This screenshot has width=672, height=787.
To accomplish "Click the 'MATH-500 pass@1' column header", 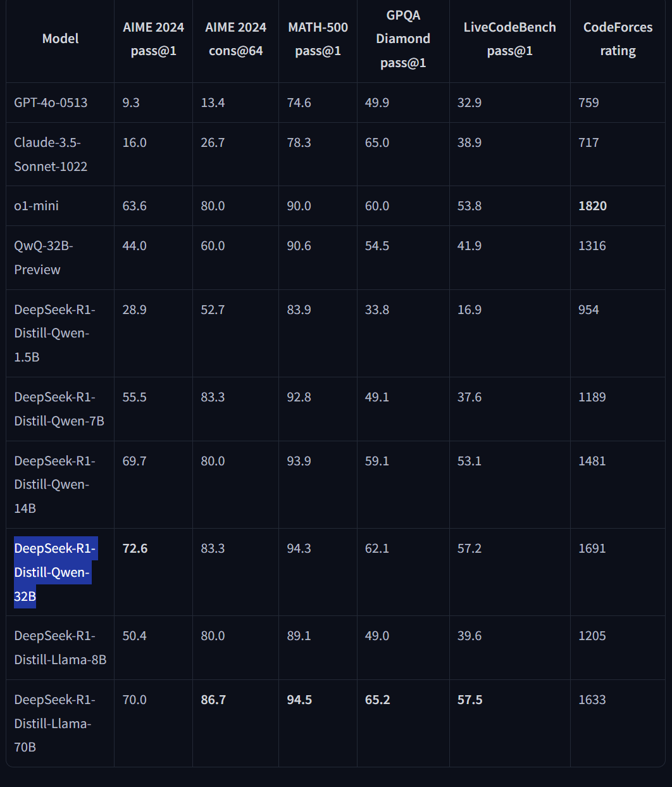I will click(318, 39).
